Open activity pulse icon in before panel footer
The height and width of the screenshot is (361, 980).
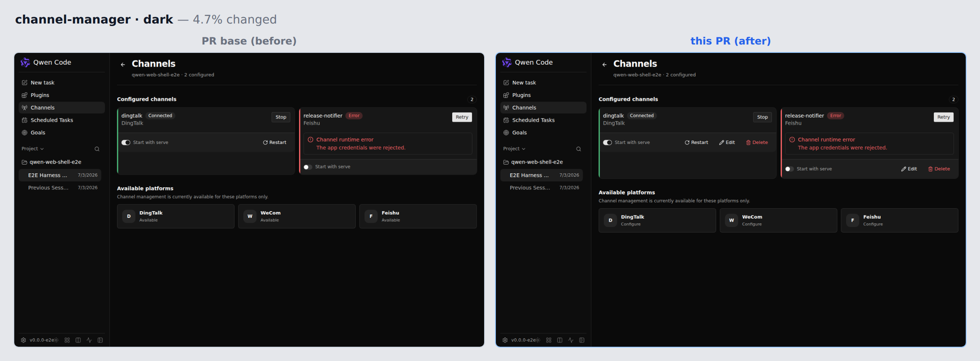89,340
